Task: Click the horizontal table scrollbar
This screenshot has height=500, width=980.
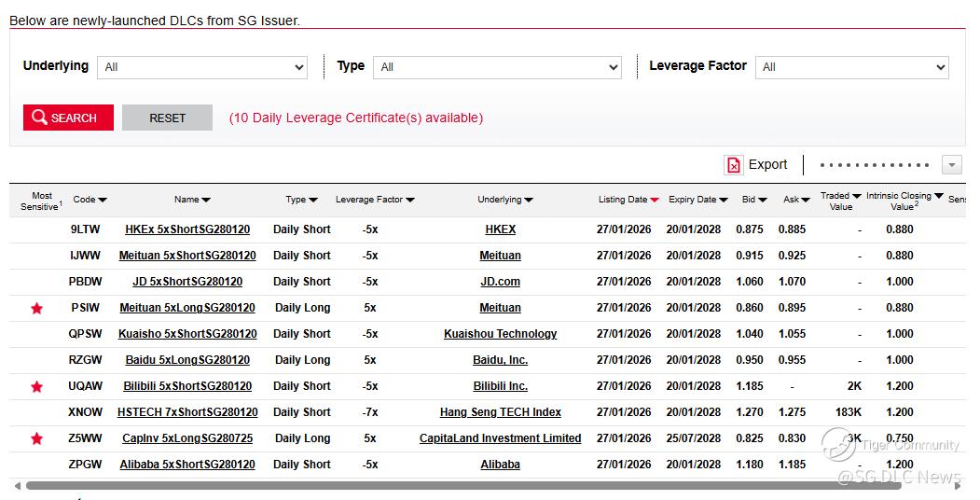Action: pyautogui.click(x=466, y=485)
